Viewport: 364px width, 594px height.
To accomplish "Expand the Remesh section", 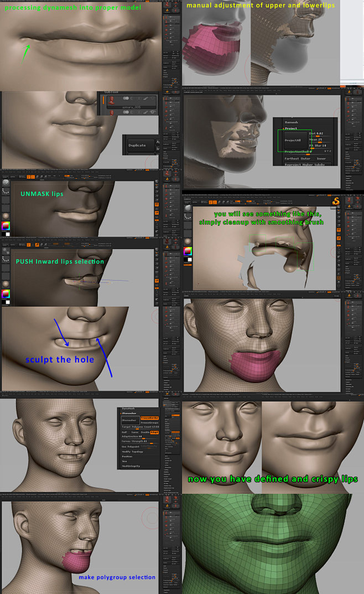I will [x=291, y=122].
